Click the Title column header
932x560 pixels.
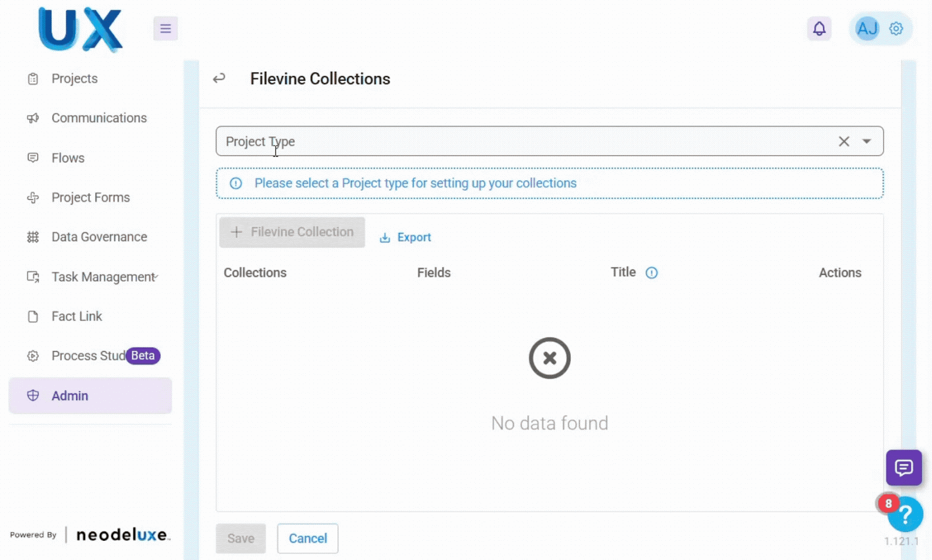623,272
